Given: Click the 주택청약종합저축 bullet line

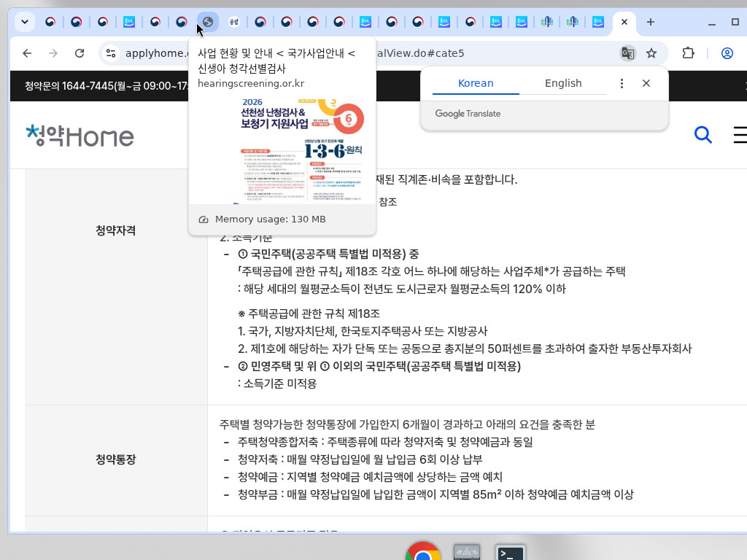Looking at the screenshot, I should pyautogui.click(x=385, y=443).
